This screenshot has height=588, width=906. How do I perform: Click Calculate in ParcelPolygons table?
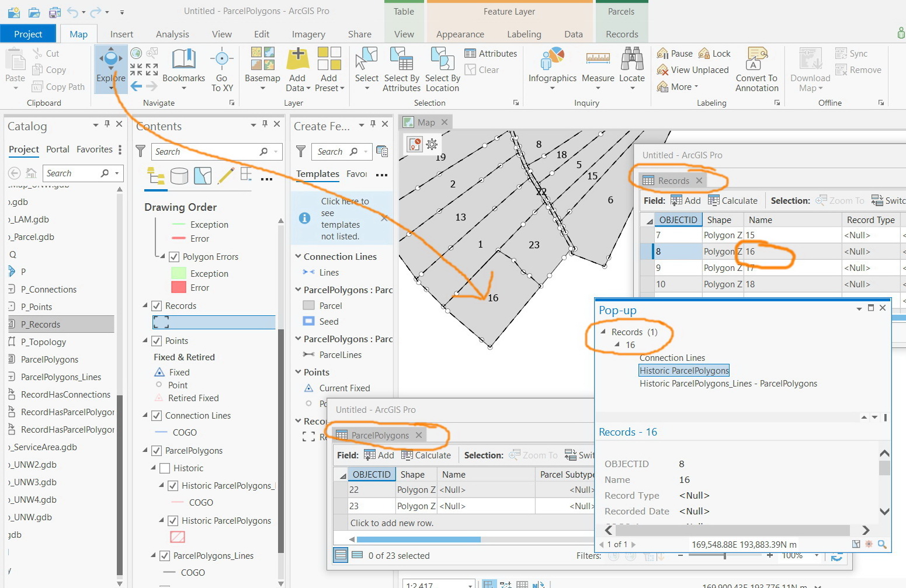point(426,455)
